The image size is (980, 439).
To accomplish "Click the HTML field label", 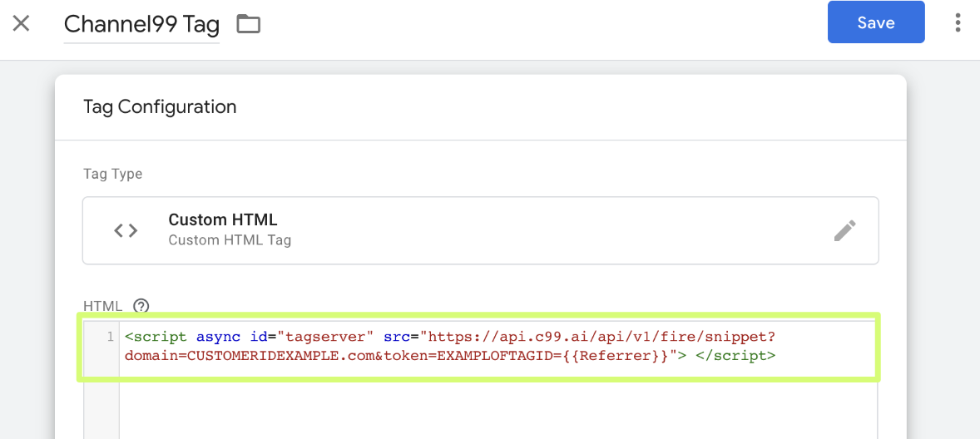I will point(103,305).
